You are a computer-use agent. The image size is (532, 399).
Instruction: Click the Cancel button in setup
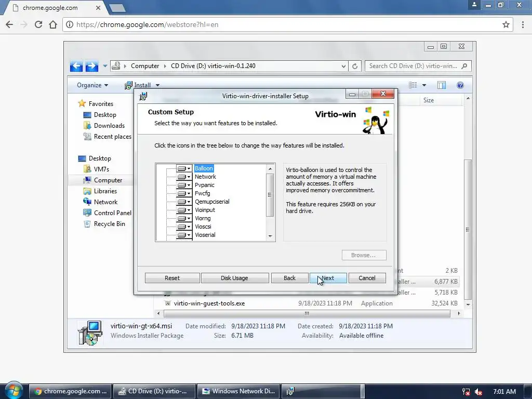pos(367,278)
